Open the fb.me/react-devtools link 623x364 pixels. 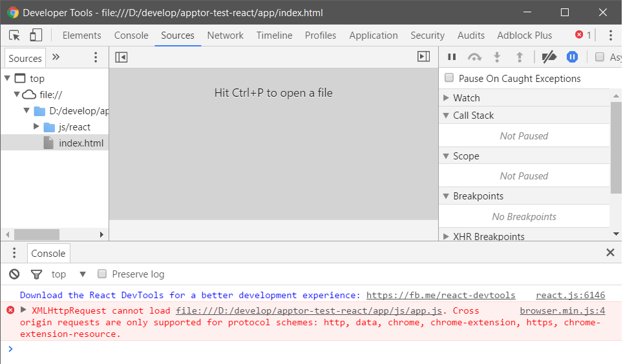(441, 296)
